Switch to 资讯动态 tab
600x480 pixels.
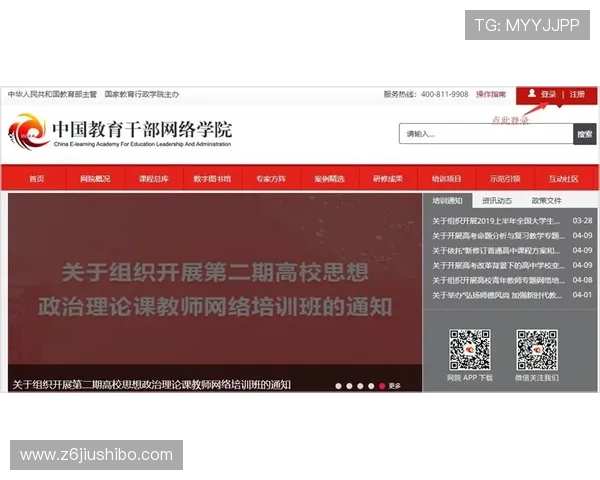[497, 201]
